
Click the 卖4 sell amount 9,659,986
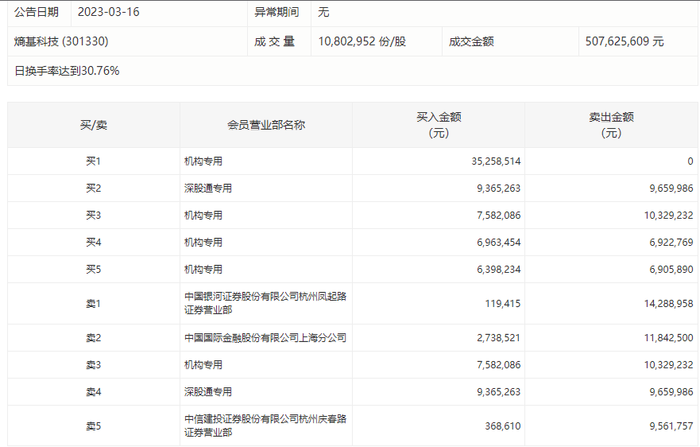[x=671, y=392]
